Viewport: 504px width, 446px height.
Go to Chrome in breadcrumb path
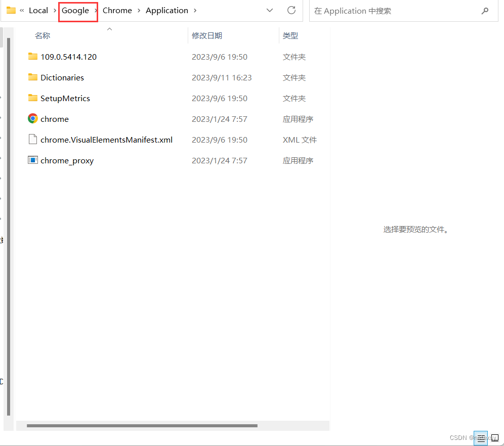[x=117, y=11]
